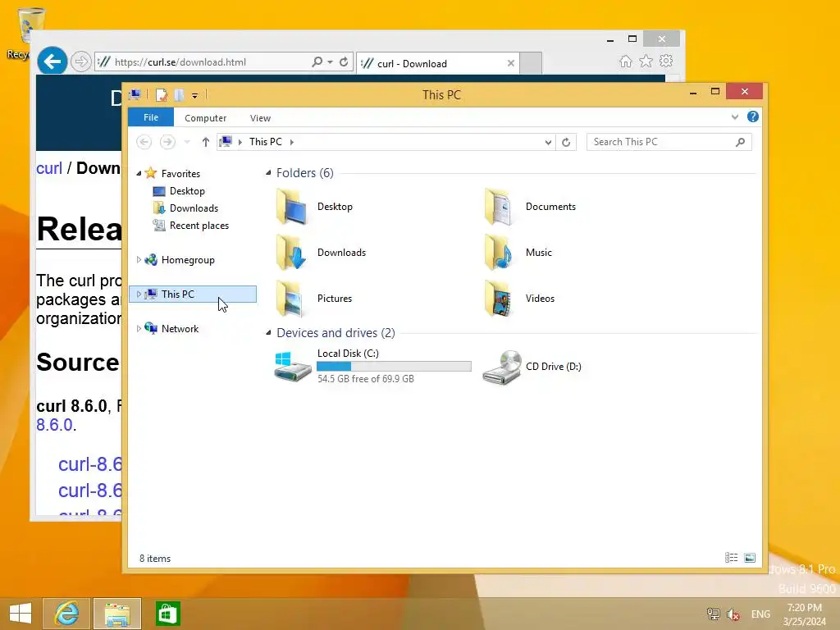This screenshot has width=840, height=630.
Task: Click the Up arrow in Explorer navigation
Action: pyautogui.click(x=206, y=142)
